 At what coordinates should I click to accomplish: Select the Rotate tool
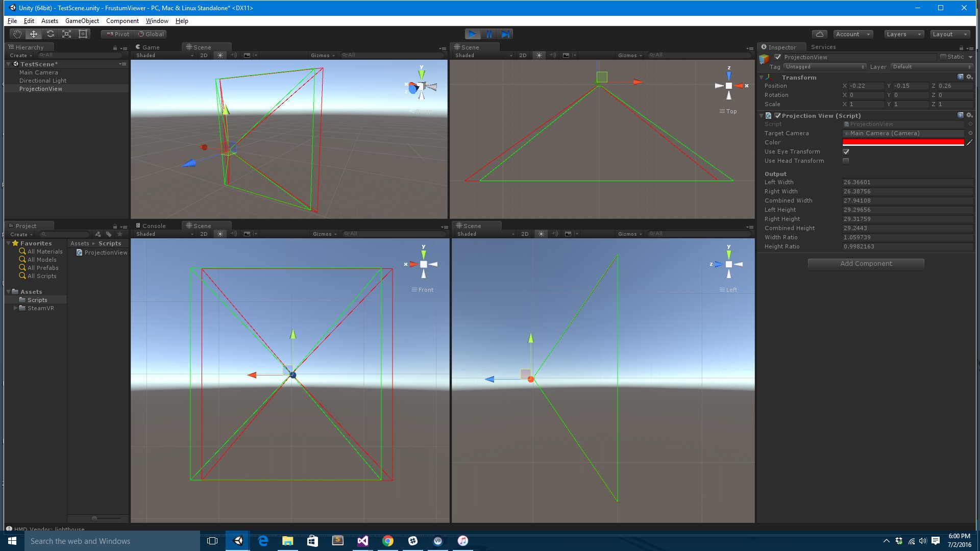coord(51,34)
